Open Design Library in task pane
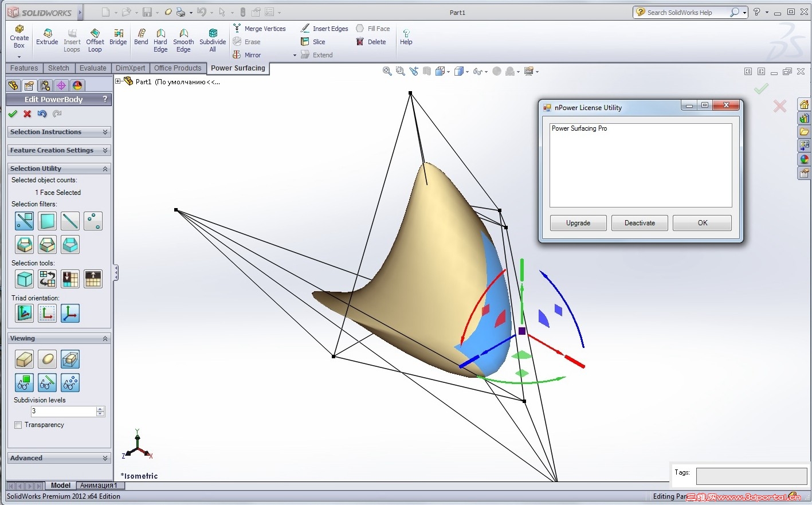Viewport: 812px width, 505px height. click(x=805, y=118)
